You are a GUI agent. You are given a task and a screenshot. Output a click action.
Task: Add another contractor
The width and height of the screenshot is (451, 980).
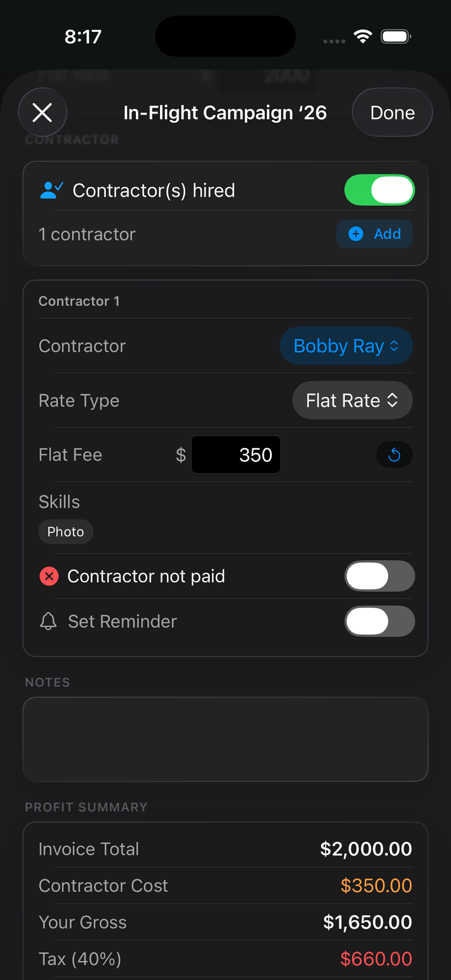tap(374, 234)
